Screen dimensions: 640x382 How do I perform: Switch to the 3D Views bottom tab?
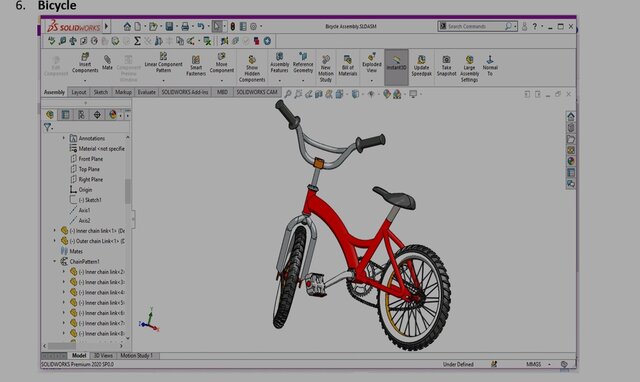[x=103, y=356]
